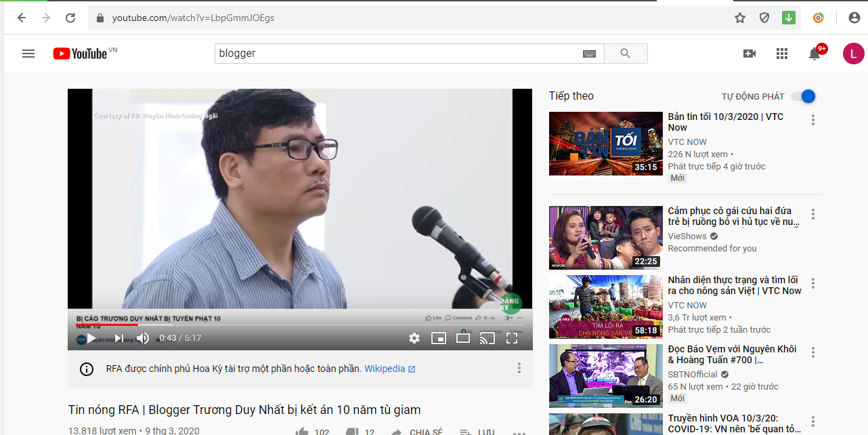Toggle the autoplay (Tự động phát) switch
This screenshot has width=868, height=435.
pos(803,96)
